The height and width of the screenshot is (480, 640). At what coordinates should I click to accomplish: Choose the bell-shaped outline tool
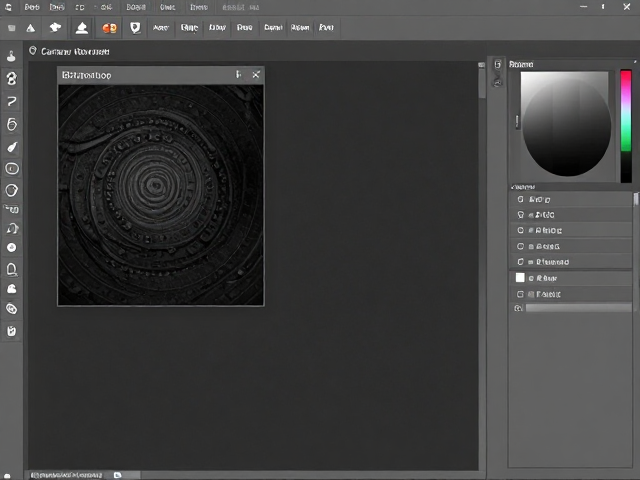click(12, 269)
